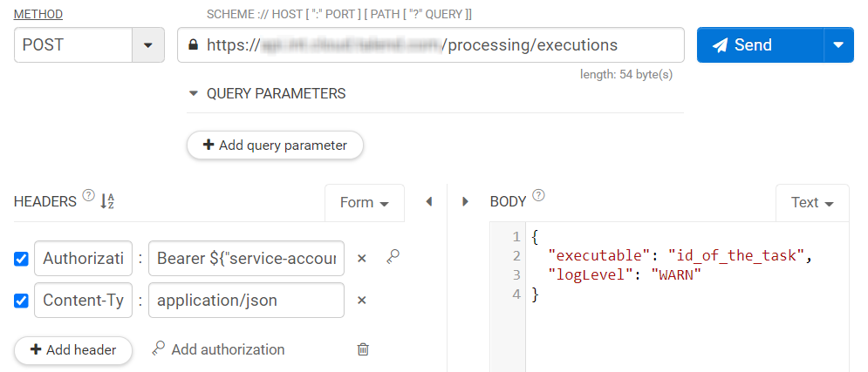Open the HTTP method dropdown arrow
Image resolution: width=868 pixels, height=372 pixels.
click(147, 44)
